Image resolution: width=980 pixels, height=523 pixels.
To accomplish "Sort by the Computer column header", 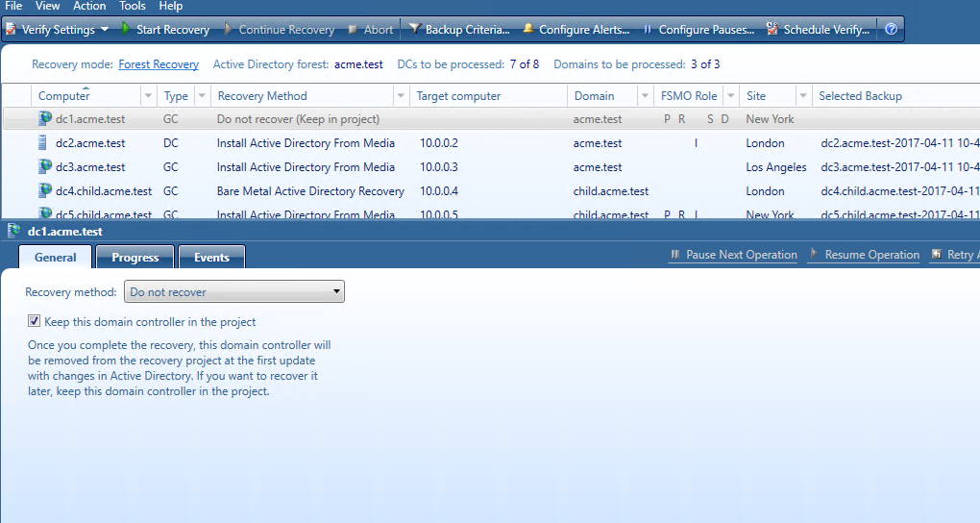I will pyautogui.click(x=63, y=96).
